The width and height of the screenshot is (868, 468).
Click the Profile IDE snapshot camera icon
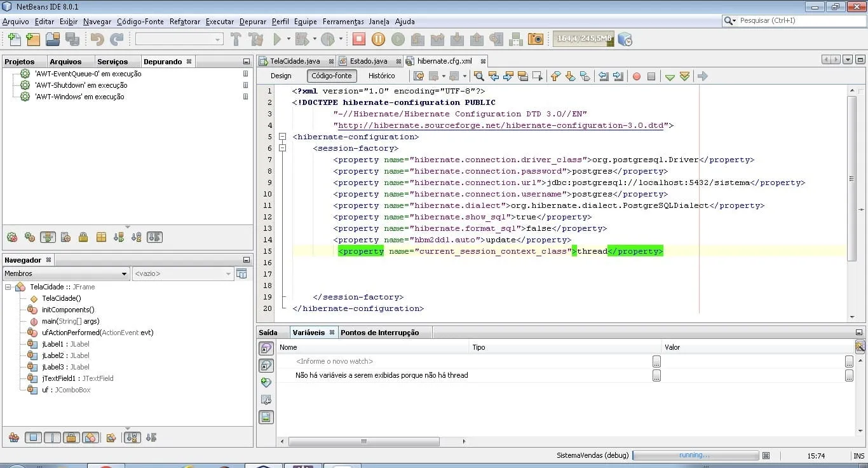tap(536, 39)
